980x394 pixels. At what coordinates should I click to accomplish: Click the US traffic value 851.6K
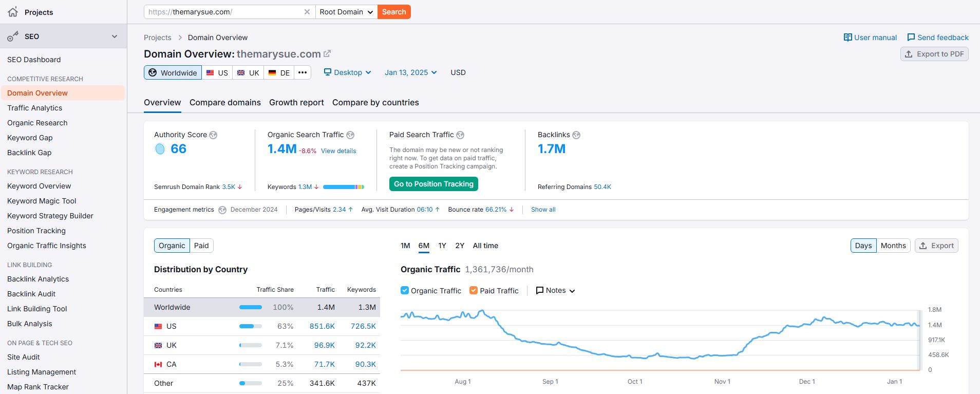[x=322, y=326]
